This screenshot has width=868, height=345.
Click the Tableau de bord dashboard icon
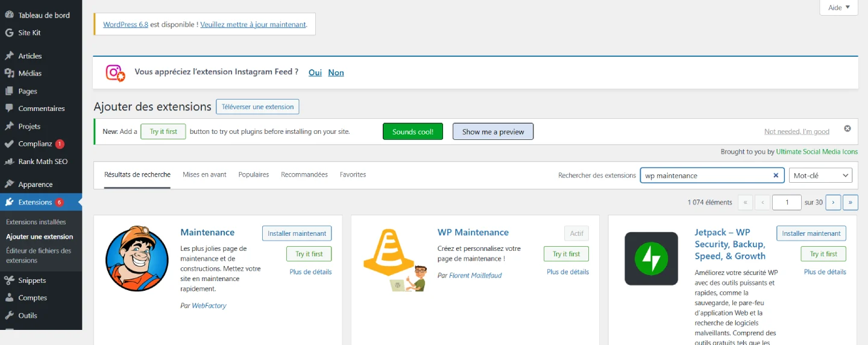(9, 15)
